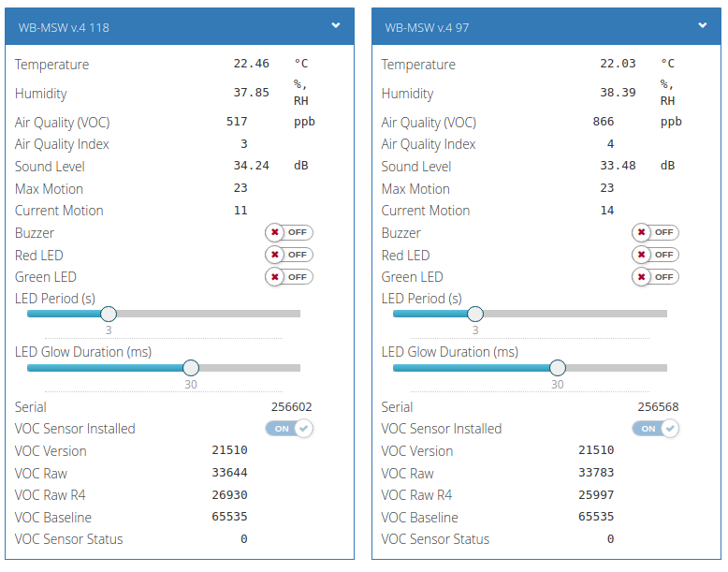The image size is (728, 572).
Task: Select Air Quality VOC value 866
Action: (x=604, y=122)
